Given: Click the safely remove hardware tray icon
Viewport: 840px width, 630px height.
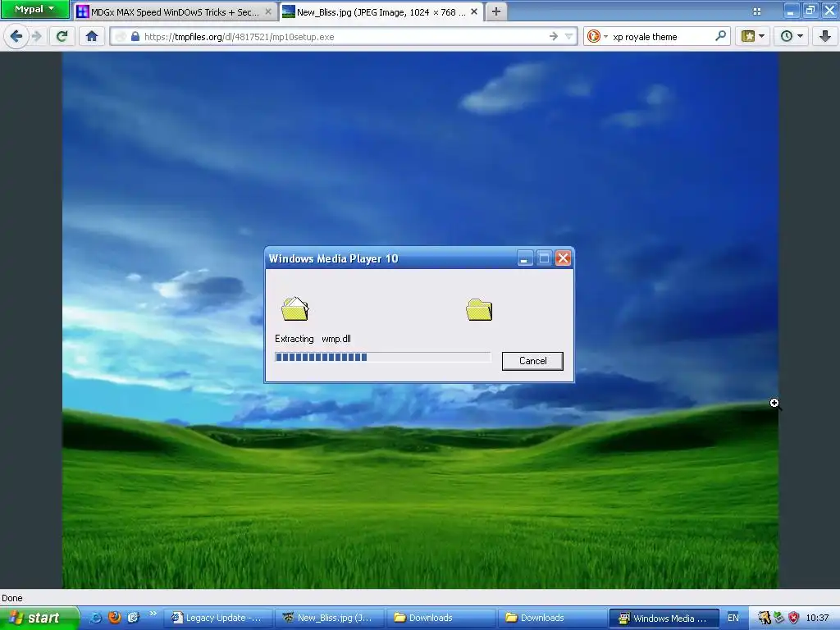Looking at the screenshot, I should click(x=779, y=618).
